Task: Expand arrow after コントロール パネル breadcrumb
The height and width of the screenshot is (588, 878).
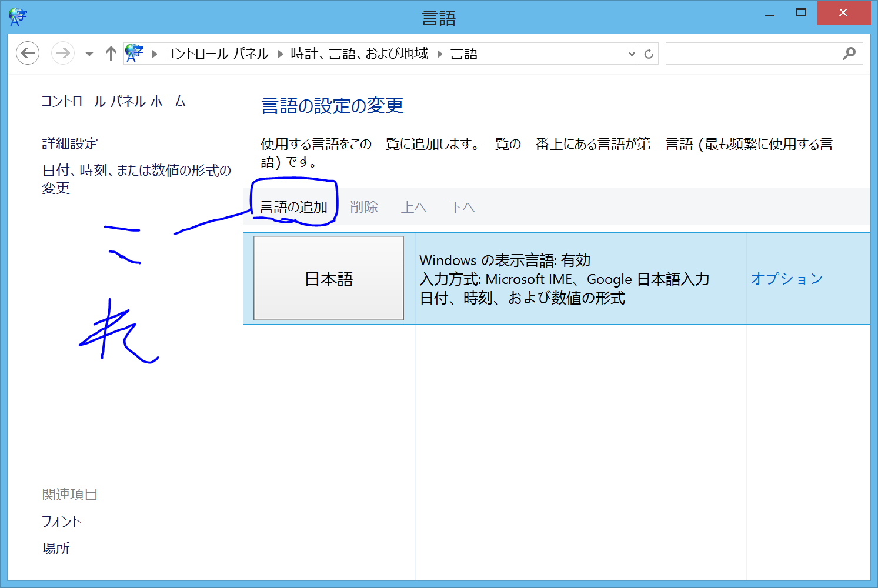Action: [280, 54]
